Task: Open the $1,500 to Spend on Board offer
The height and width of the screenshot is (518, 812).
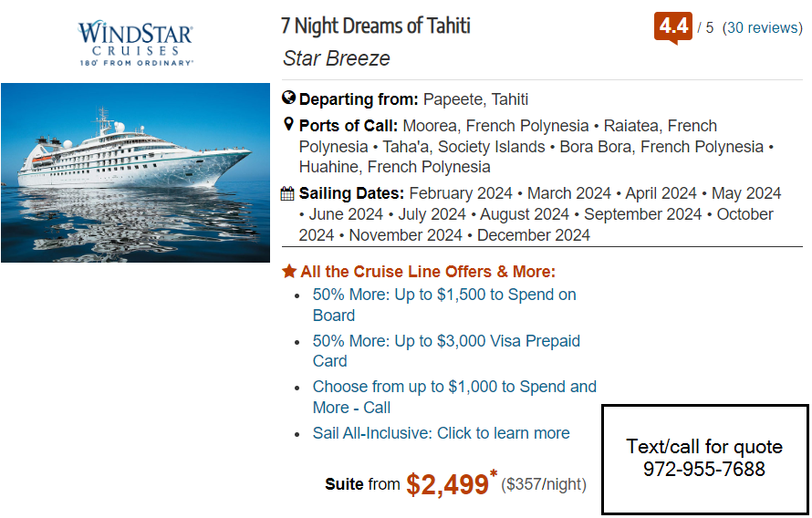Action: coord(444,305)
